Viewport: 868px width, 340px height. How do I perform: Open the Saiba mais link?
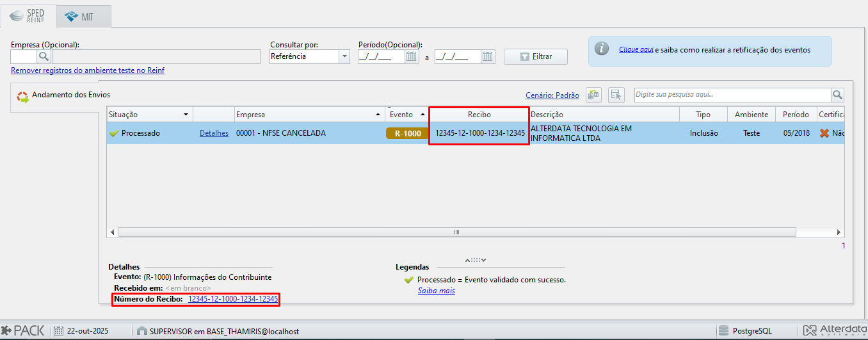pos(437,291)
